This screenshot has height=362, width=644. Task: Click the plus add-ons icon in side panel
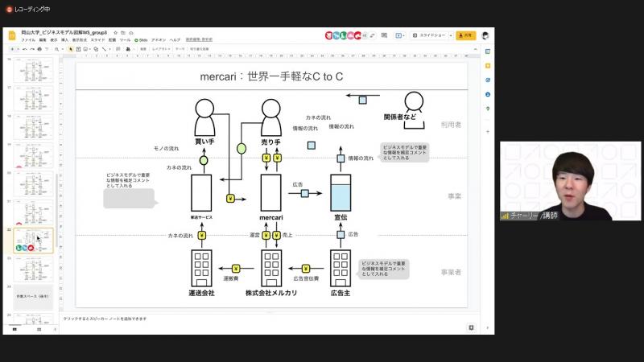pos(488,132)
